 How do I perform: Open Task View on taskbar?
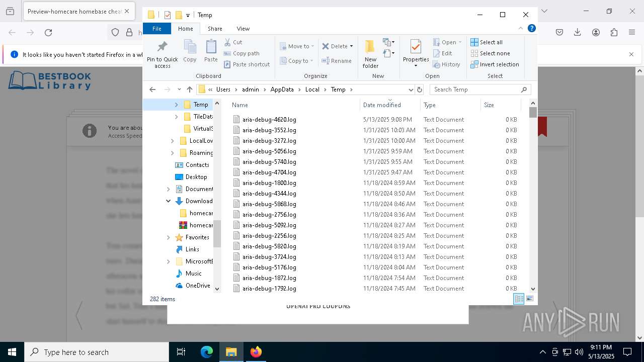click(x=181, y=352)
